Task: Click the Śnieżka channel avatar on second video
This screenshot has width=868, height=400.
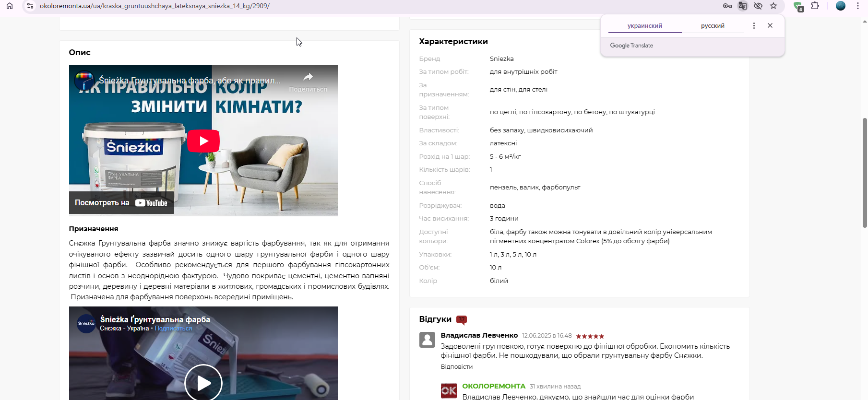Action: coord(86,323)
